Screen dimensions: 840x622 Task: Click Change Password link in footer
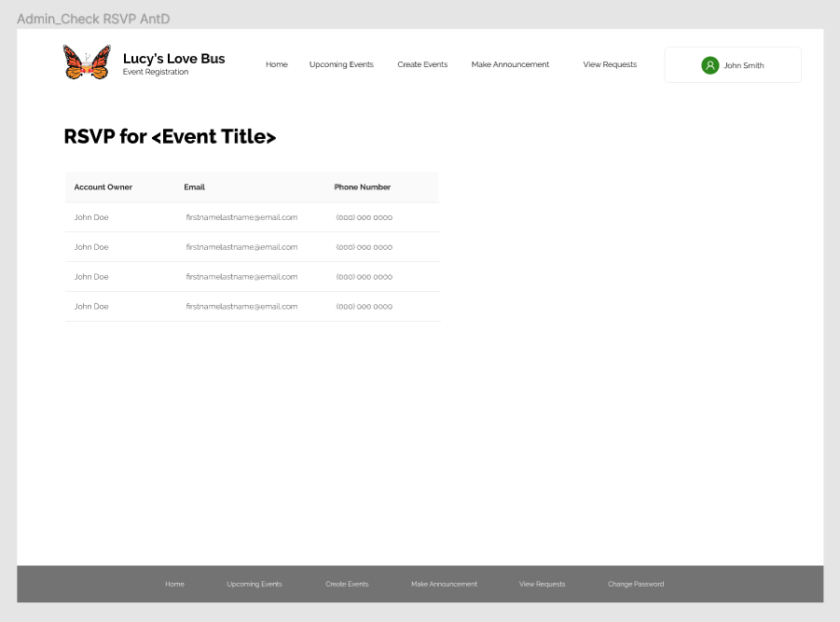click(x=635, y=584)
